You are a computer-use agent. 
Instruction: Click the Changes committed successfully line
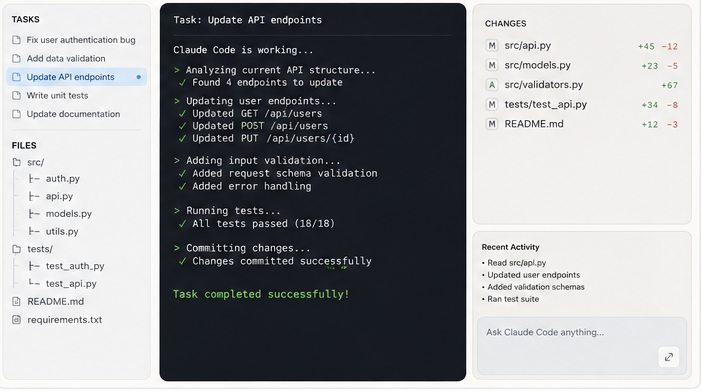click(x=275, y=261)
